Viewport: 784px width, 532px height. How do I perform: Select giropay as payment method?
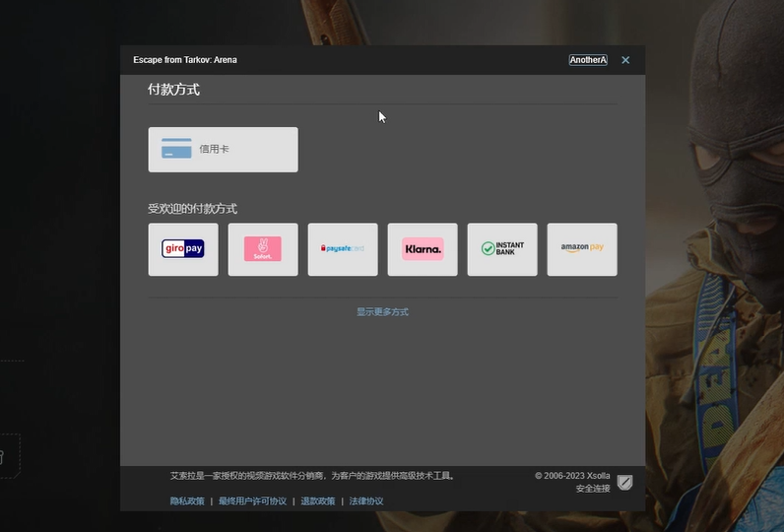pos(183,249)
